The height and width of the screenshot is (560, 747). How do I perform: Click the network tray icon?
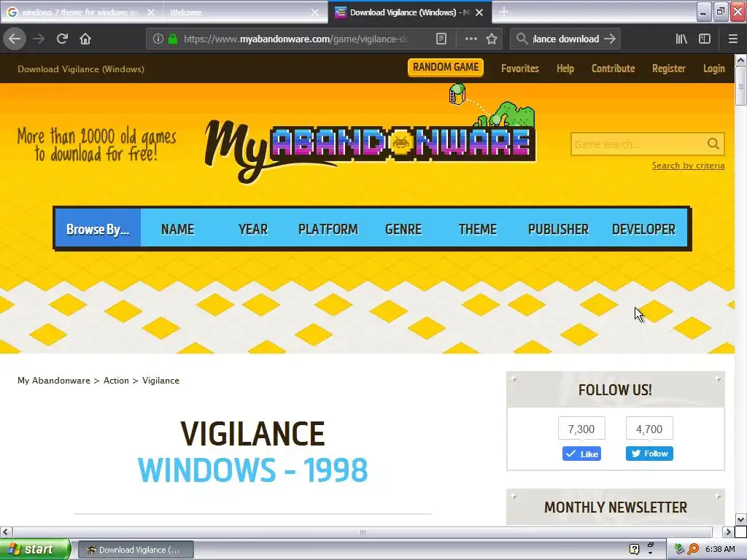click(680, 549)
